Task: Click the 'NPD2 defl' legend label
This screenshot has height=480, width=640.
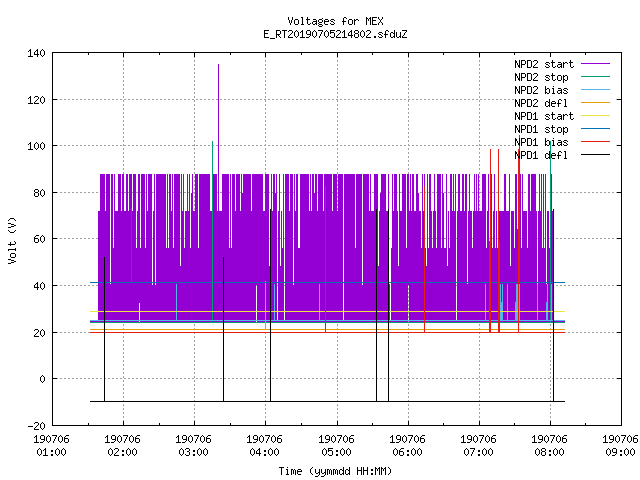Action: pos(541,103)
